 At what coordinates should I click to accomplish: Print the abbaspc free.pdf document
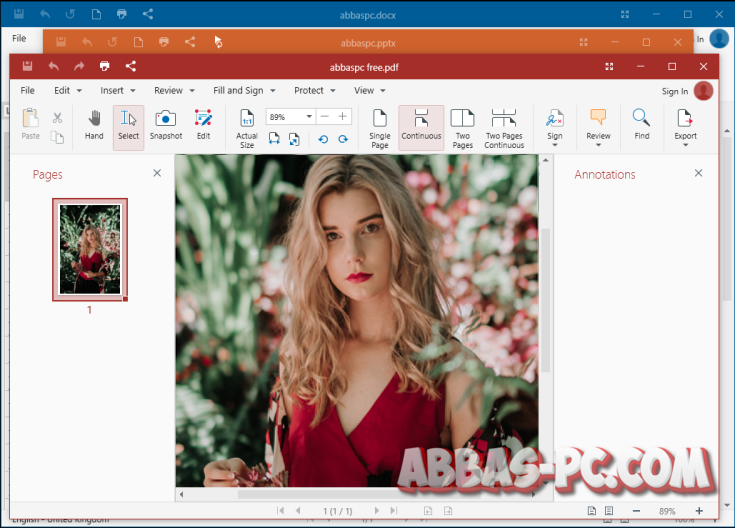click(105, 66)
